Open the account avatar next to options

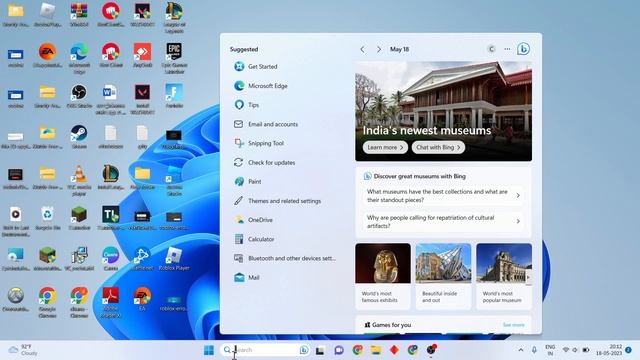(491, 49)
